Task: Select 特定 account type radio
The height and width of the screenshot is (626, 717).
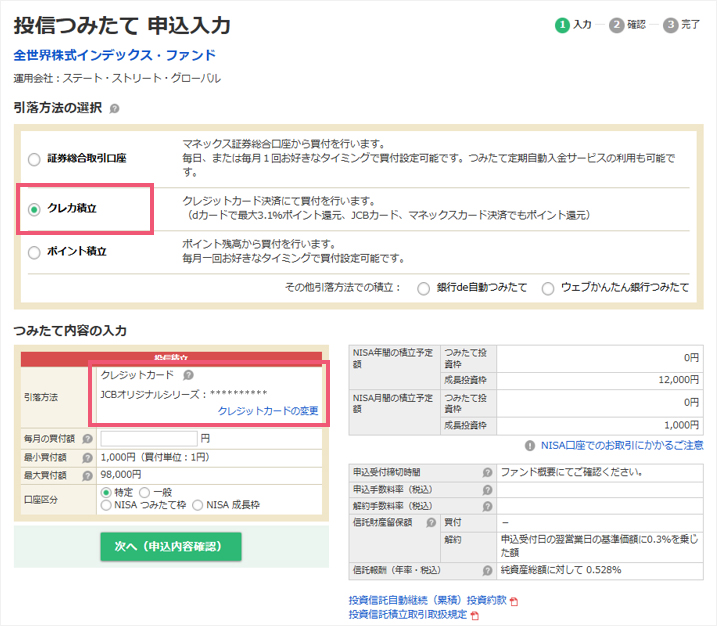Action: (x=106, y=492)
